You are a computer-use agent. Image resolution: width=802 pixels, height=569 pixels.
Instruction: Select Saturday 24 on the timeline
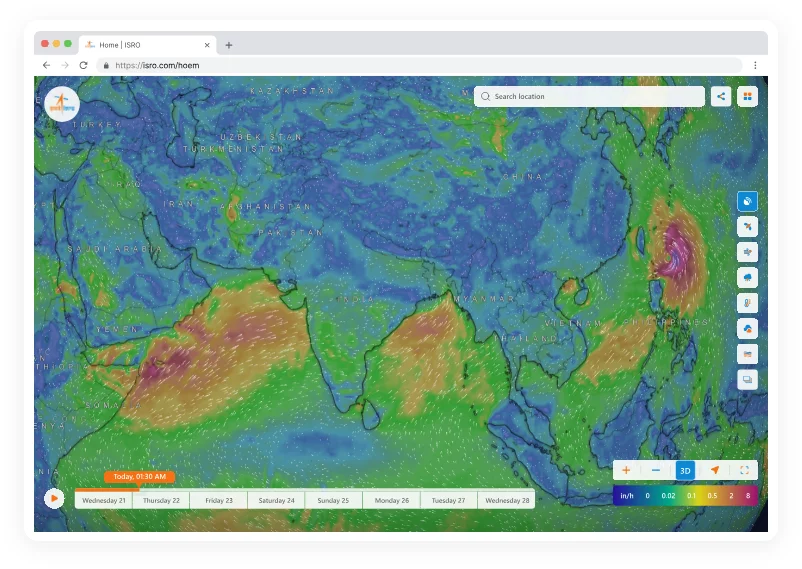[276, 500]
